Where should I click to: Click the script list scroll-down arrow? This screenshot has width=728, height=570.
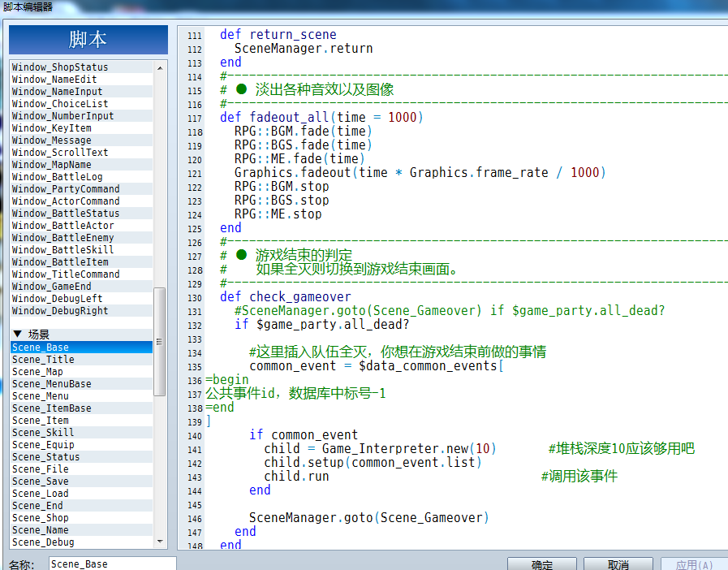[160, 542]
